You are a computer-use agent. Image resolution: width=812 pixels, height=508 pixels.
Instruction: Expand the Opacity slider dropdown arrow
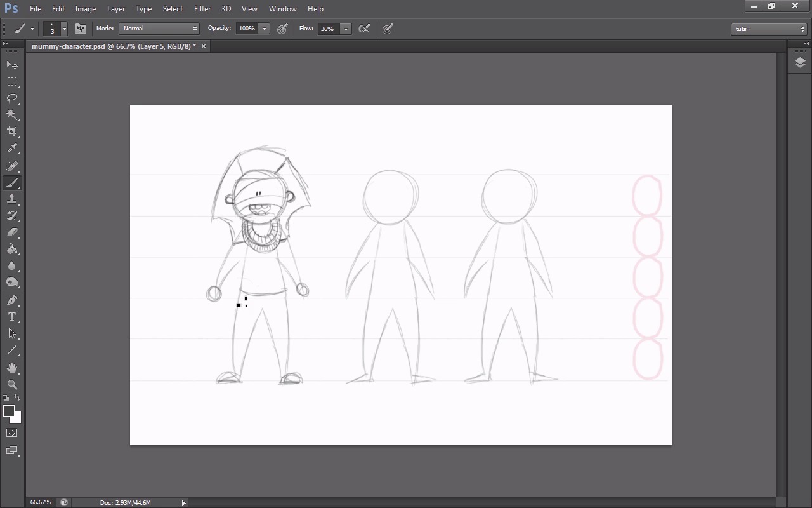(265, 29)
